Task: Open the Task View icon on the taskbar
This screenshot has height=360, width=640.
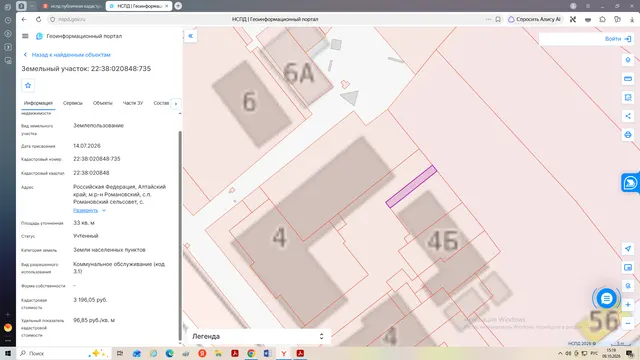Action: pyautogui.click(x=120, y=353)
